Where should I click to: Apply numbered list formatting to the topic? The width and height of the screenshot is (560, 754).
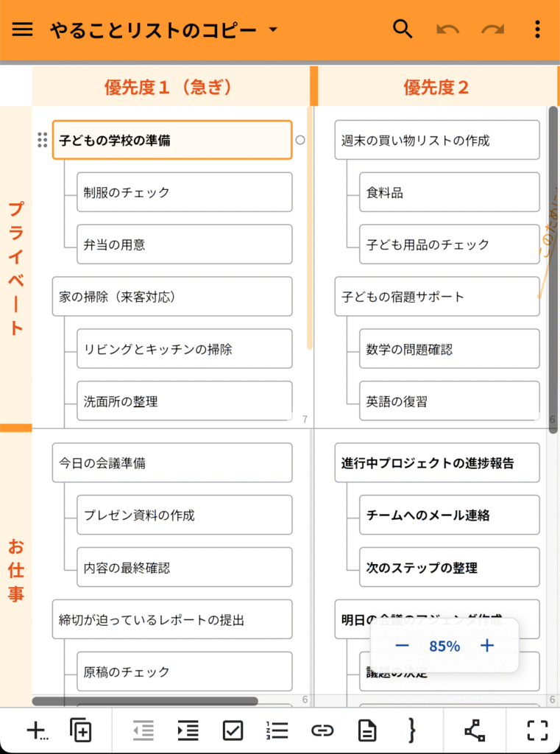point(277,730)
